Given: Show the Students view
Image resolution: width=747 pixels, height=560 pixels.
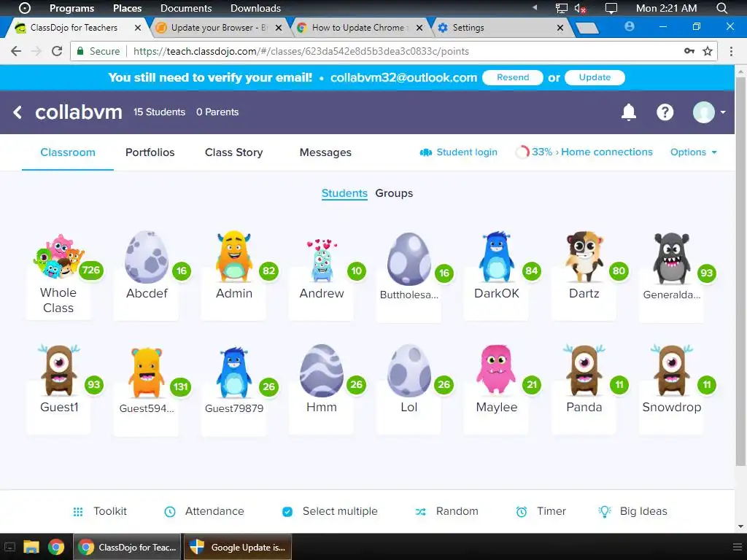Looking at the screenshot, I should [344, 193].
